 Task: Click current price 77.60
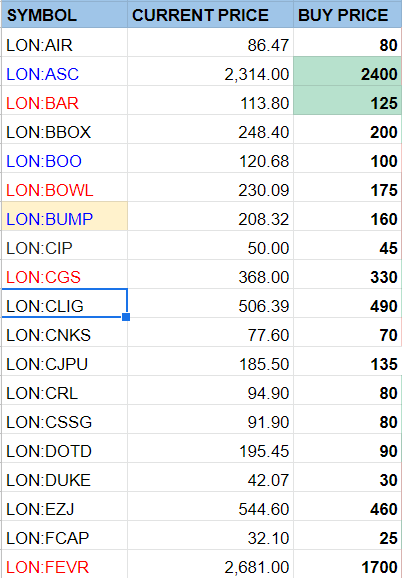210,332
